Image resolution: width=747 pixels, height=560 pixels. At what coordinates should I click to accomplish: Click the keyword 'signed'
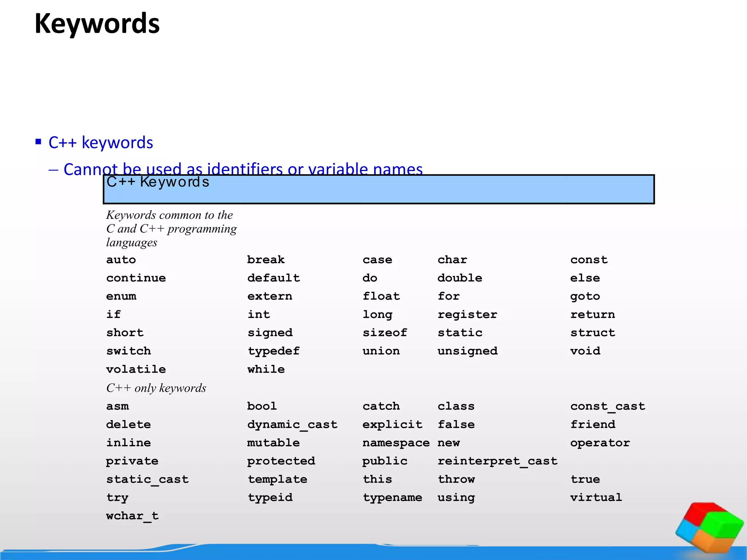(270, 333)
